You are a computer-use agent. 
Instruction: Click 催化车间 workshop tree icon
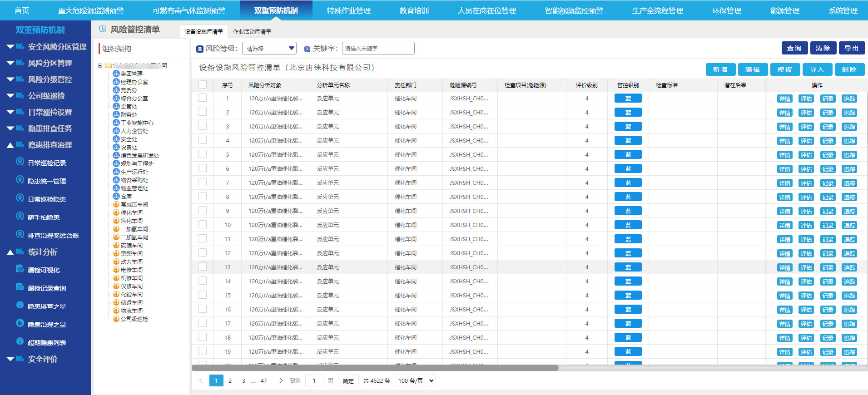[x=116, y=212]
